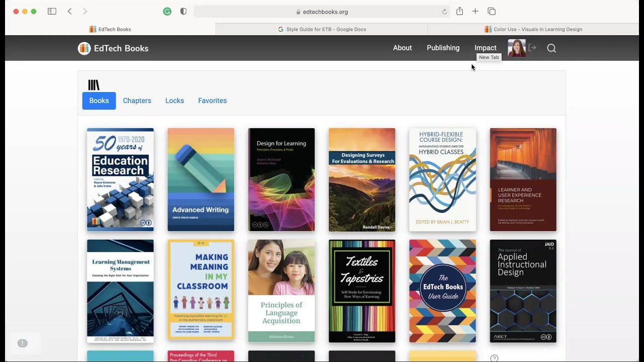Click the edtechbooks.org address bar
Screen dimensions: 644x362
point(322,12)
